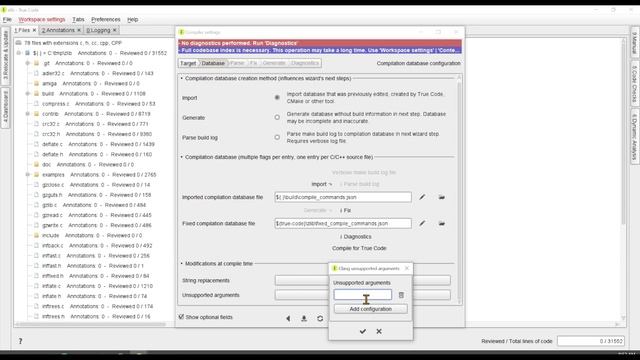Expand the contrib folder node
The image size is (640, 360).
pos(28,114)
